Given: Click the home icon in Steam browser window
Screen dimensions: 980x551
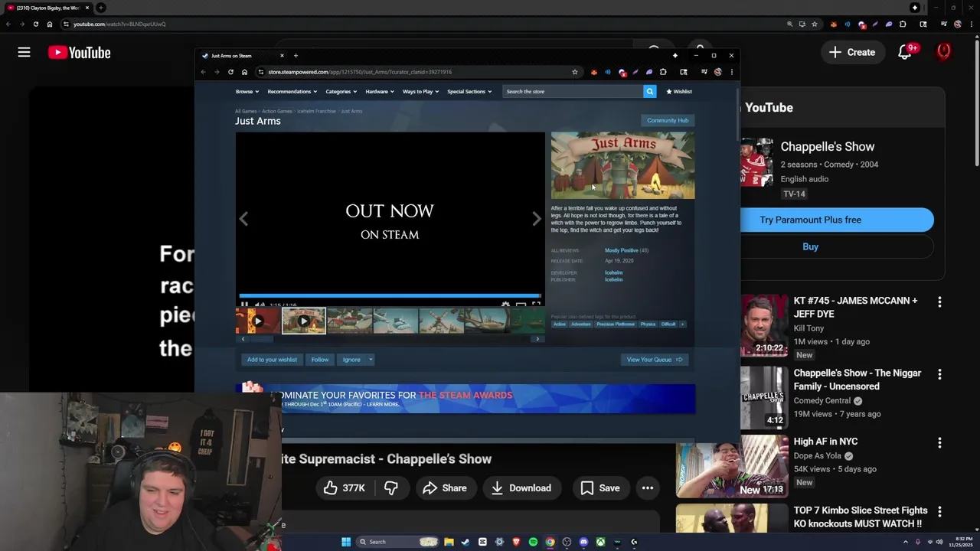Looking at the screenshot, I should pyautogui.click(x=244, y=72).
